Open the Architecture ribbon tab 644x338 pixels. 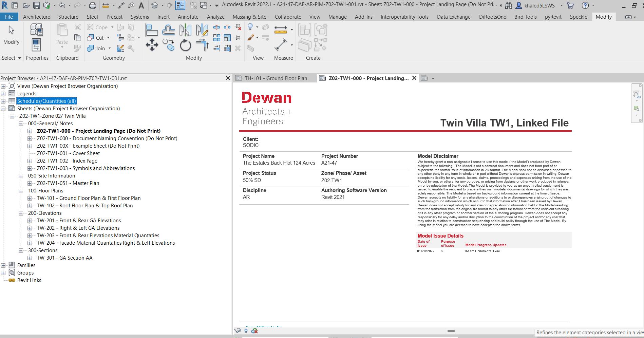point(36,17)
